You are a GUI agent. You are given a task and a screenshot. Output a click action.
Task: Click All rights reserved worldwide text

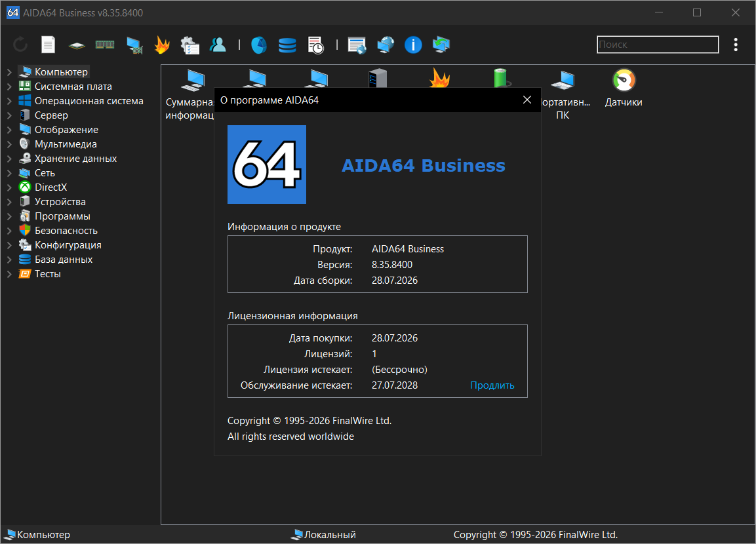click(290, 436)
